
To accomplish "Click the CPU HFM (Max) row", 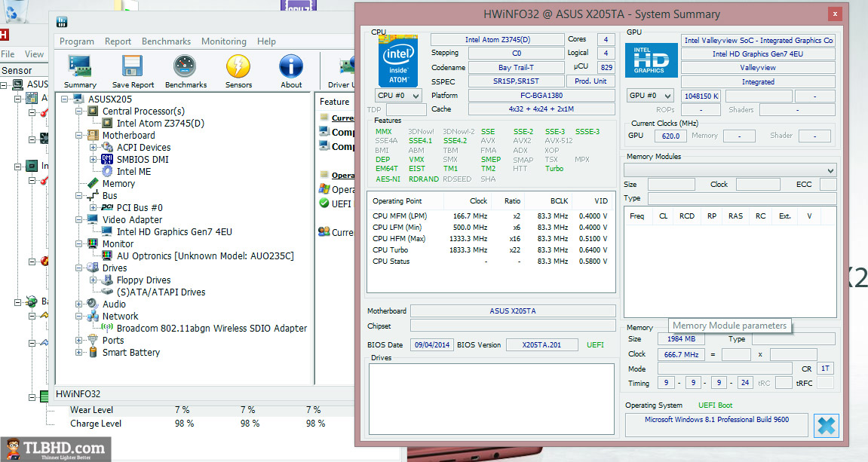I will tap(490, 238).
